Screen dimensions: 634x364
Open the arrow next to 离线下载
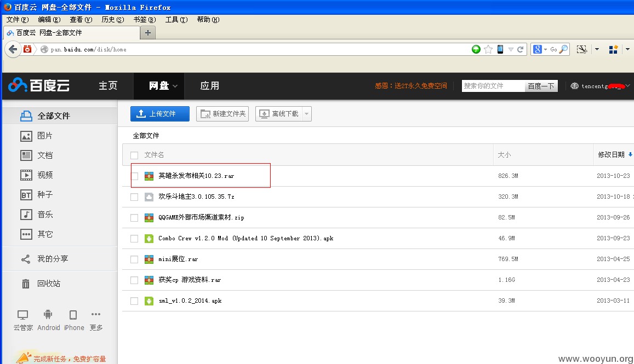pyautogui.click(x=306, y=114)
